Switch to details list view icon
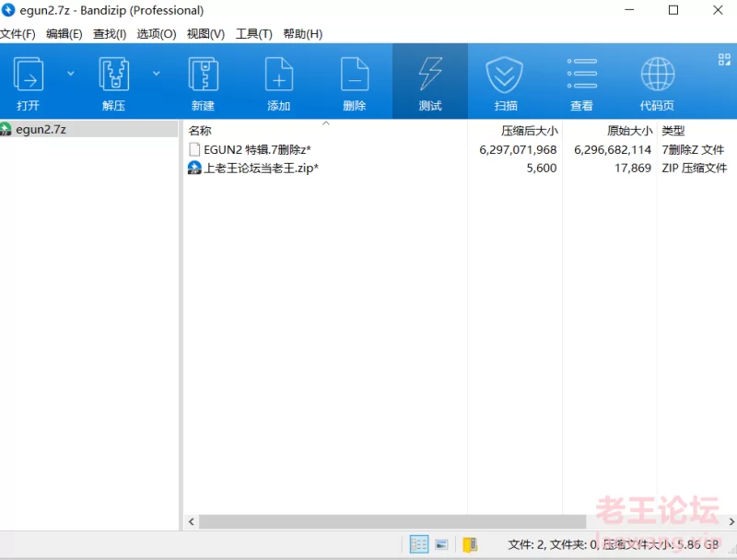This screenshot has height=560, width=737. [x=419, y=544]
